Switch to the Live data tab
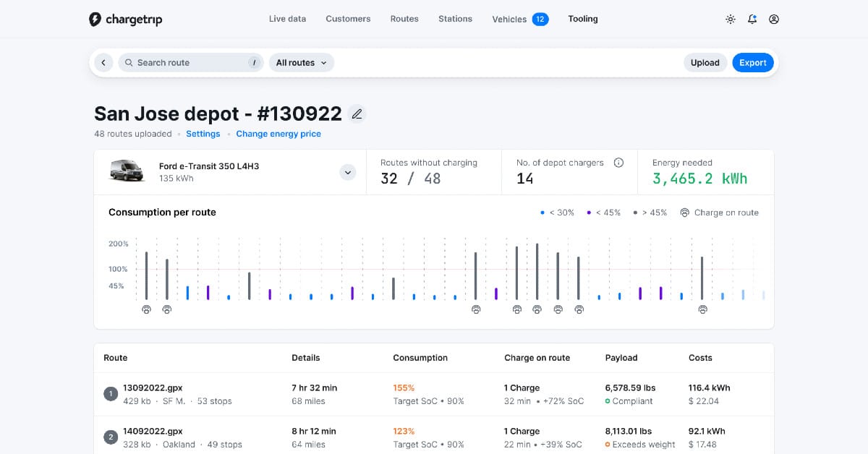The image size is (868, 454). click(287, 19)
